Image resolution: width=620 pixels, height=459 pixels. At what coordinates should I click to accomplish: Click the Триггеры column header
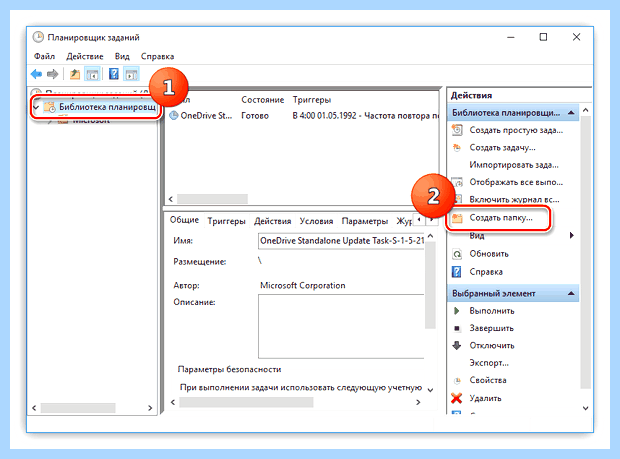(312, 100)
